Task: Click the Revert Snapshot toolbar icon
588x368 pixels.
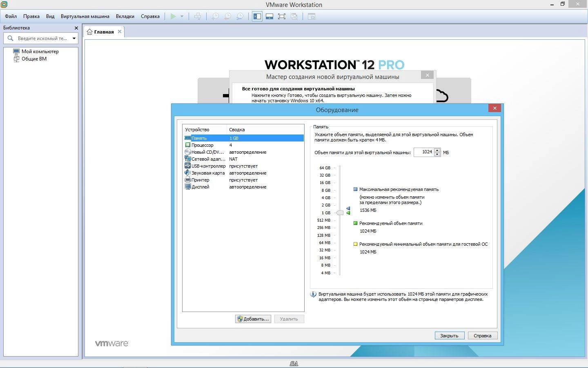Action: [227, 16]
